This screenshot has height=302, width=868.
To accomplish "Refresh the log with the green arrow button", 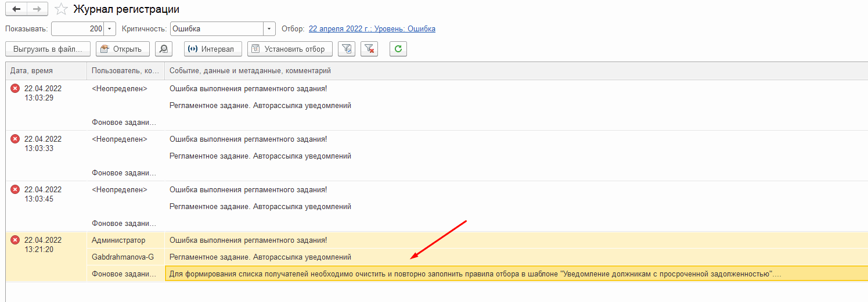I will (398, 49).
